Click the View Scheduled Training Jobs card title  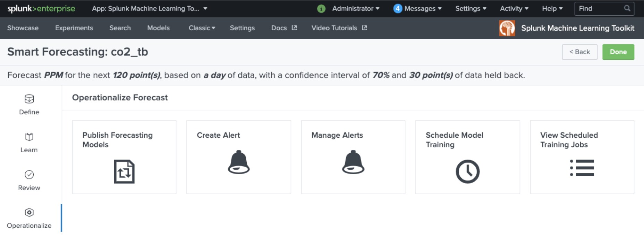569,140
